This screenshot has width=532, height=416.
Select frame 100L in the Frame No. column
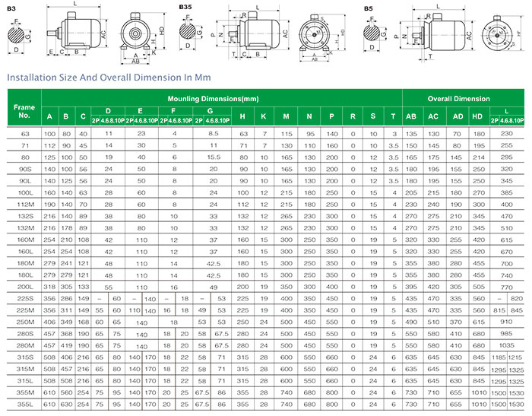(x=25, y=193)
